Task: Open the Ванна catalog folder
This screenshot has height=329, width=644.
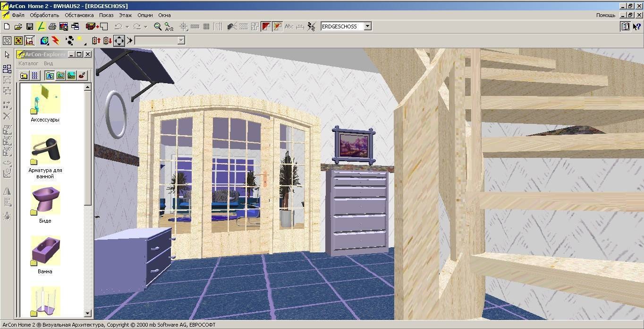Action: [45, 254]
